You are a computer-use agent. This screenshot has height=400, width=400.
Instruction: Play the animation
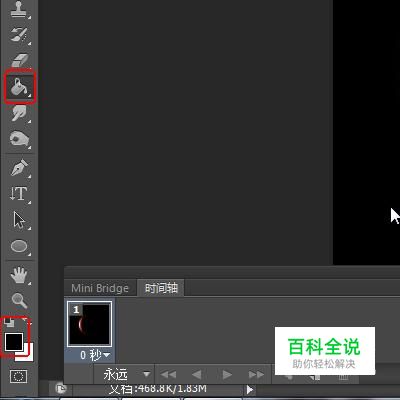227,375
